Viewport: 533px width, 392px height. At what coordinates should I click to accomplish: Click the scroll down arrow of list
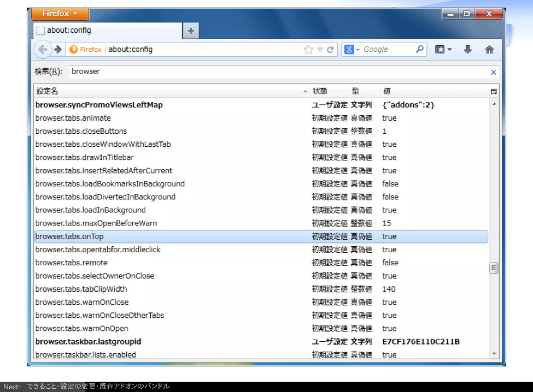pyautogui.click(x=494, y=354)
